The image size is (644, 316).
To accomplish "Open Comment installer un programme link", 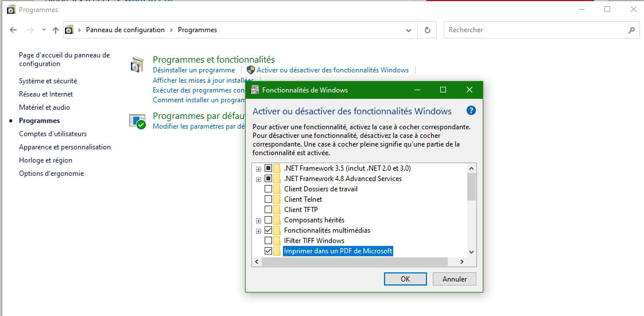I will pyautogui.click(x=199, y=100).
